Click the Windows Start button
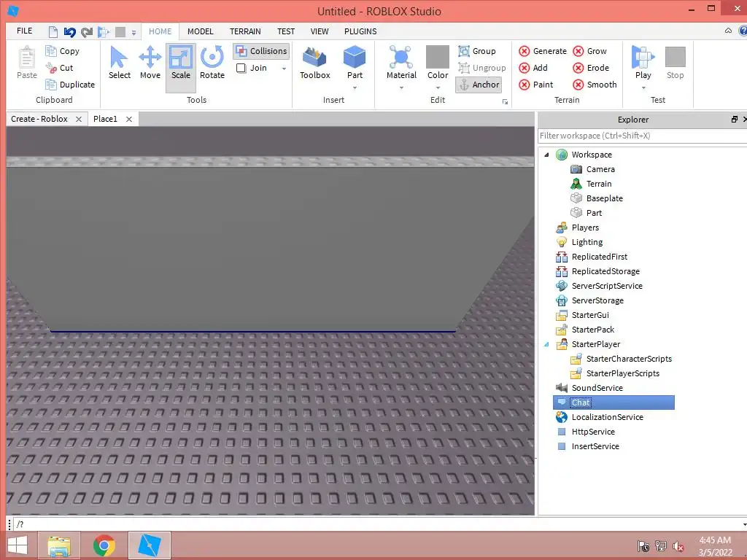747x560 pixels. (18, 545)
